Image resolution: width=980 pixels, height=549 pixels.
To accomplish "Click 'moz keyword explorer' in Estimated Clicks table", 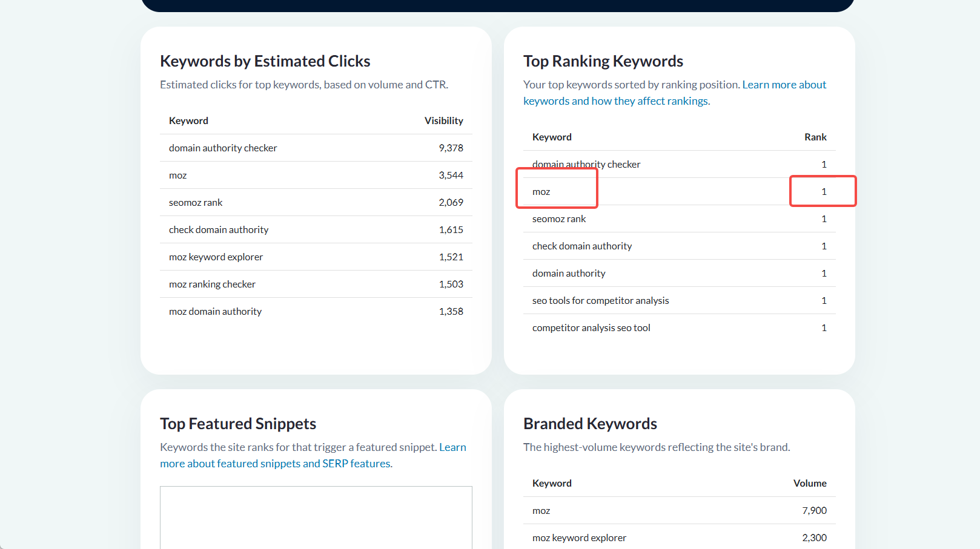I will (x=216, y=257).
